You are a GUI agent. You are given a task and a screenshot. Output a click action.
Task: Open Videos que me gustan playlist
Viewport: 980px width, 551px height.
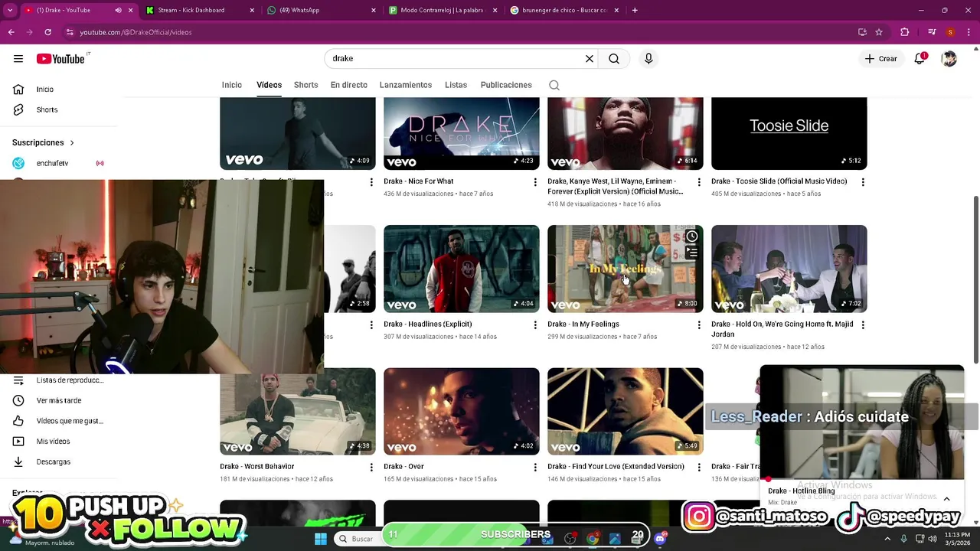point(58,421)
